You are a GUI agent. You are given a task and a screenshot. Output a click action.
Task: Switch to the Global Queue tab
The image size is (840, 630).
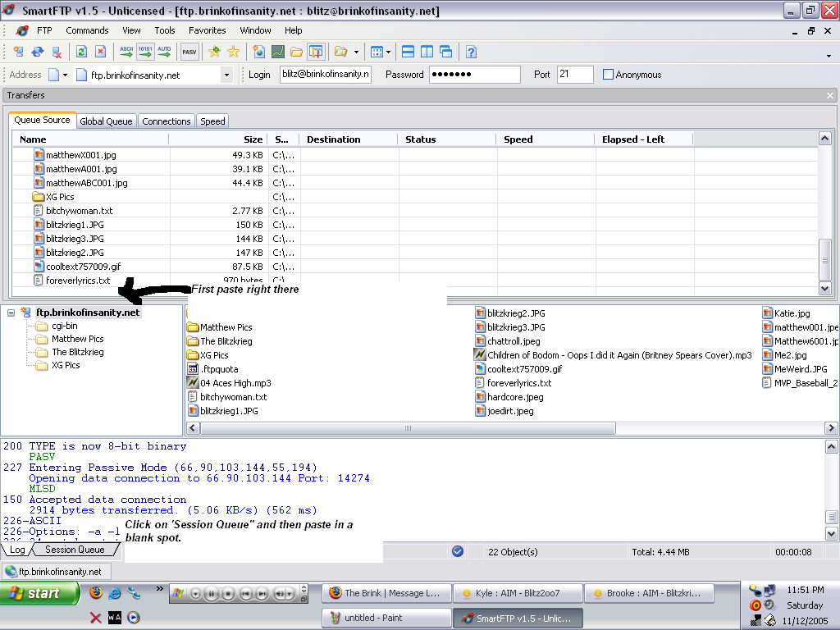[106, 121]
